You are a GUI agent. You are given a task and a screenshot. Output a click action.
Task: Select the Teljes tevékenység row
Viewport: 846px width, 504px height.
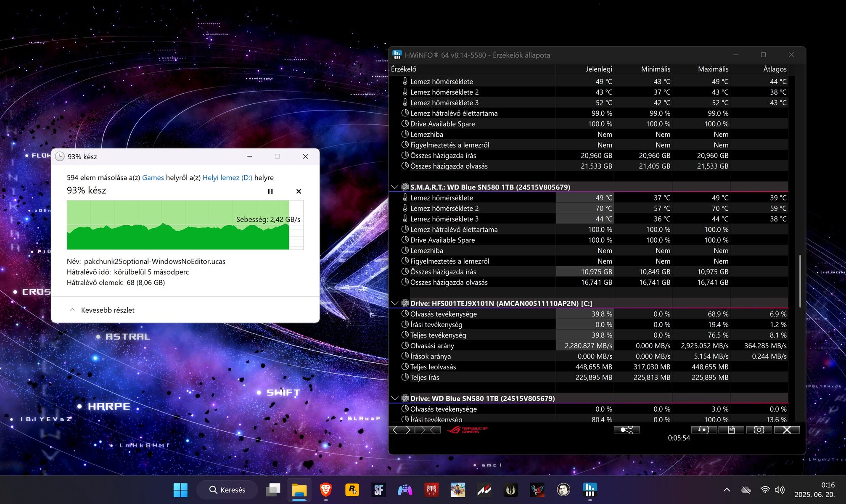pyautogui.click(x=589, y=335)
